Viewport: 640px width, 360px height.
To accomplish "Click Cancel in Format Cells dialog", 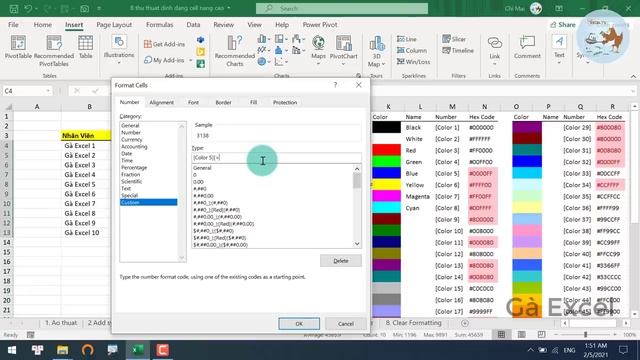I will (x=346, y=324).
